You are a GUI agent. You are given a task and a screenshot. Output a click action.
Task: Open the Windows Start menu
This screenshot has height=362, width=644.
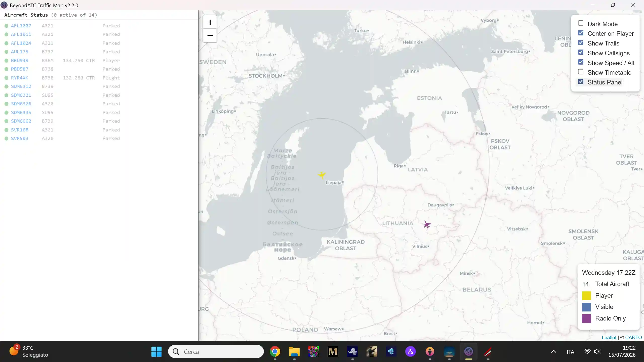pos(156,351)
